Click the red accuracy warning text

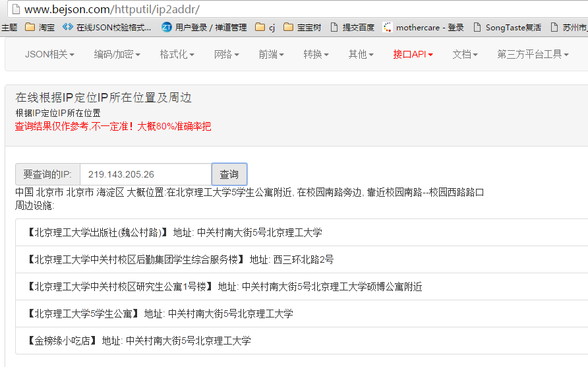[113, 126]
